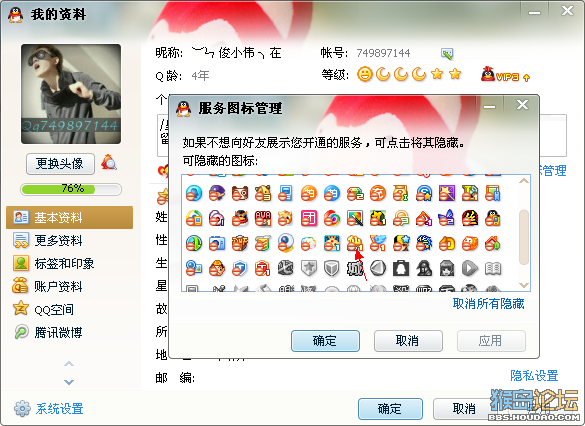Select the grey open book icon
This screenshot has width=585, height=426.
tap(492, 268)
